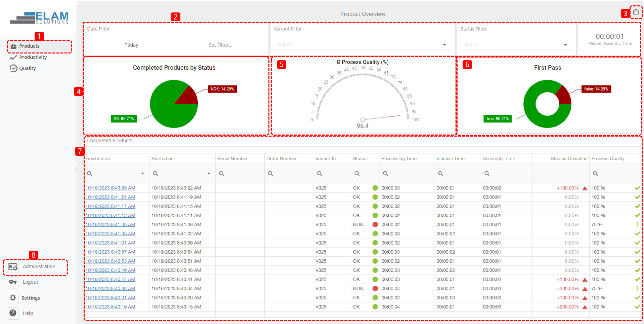Screen dimensions: 644x324
Task: Expand the Finished on date filter dropdown
Action: click(143, 174)
